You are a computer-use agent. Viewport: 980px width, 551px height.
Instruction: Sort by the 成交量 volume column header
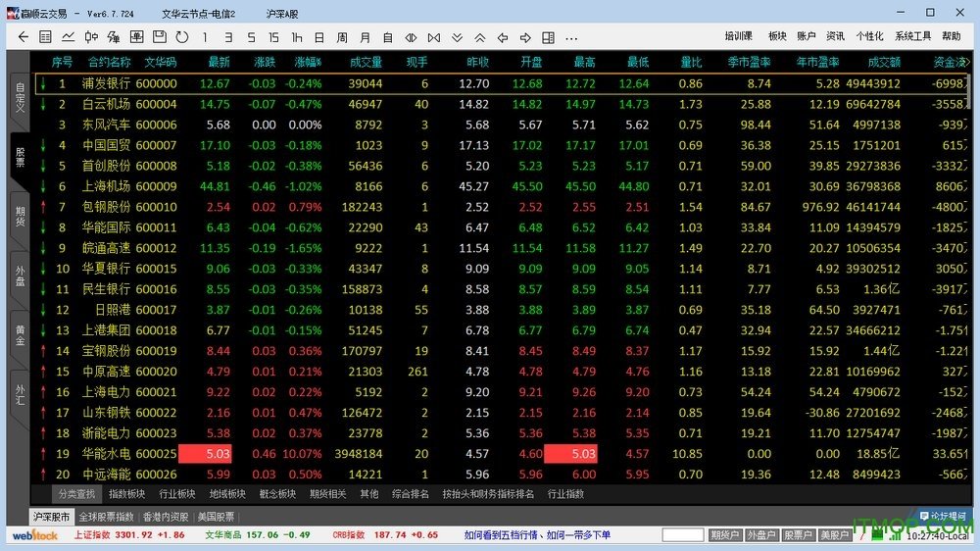click(x=366, y=62)
